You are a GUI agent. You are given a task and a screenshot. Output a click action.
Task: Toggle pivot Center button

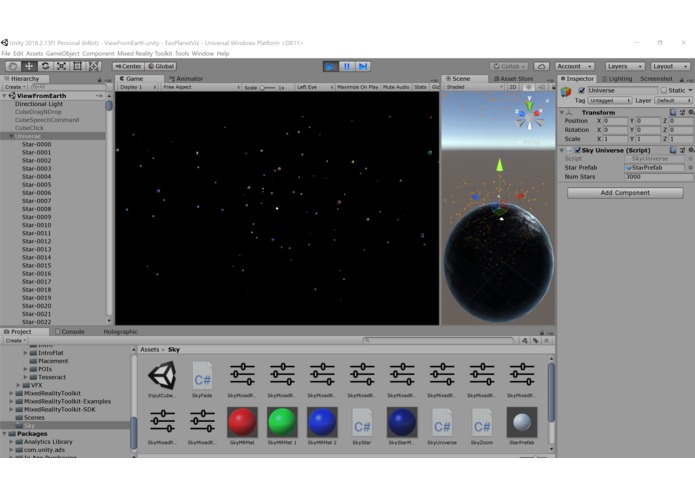tap(128, 66)
